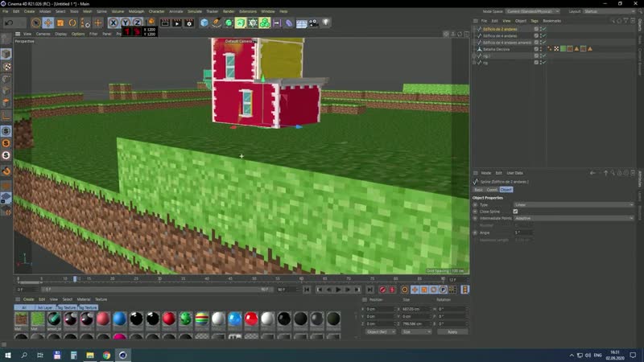This screenshot has width=644, height=362.
Task: Click the Camera object icon
Action: (x=313, y=23)
